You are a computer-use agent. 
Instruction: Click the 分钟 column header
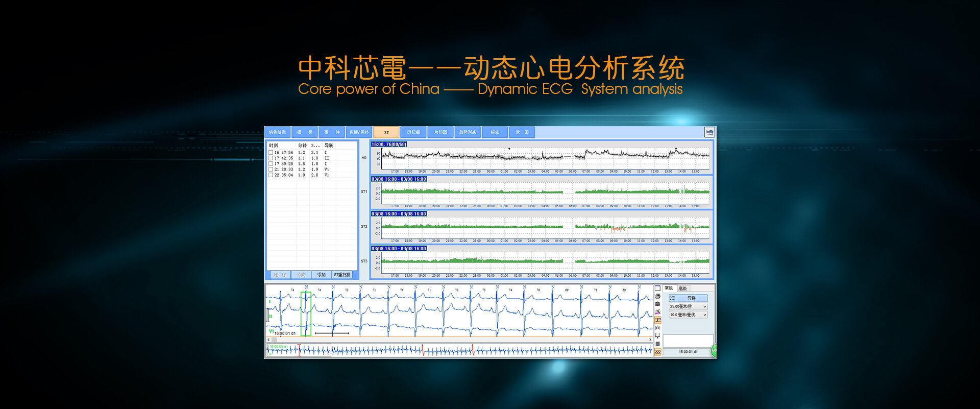click(303, 146)
